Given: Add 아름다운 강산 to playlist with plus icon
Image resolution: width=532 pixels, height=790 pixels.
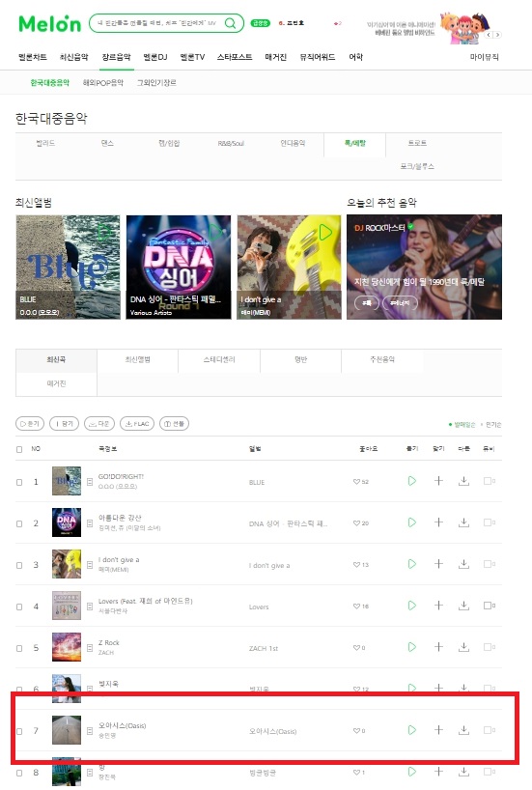Looking at the screenshot, I should [438, 522].
